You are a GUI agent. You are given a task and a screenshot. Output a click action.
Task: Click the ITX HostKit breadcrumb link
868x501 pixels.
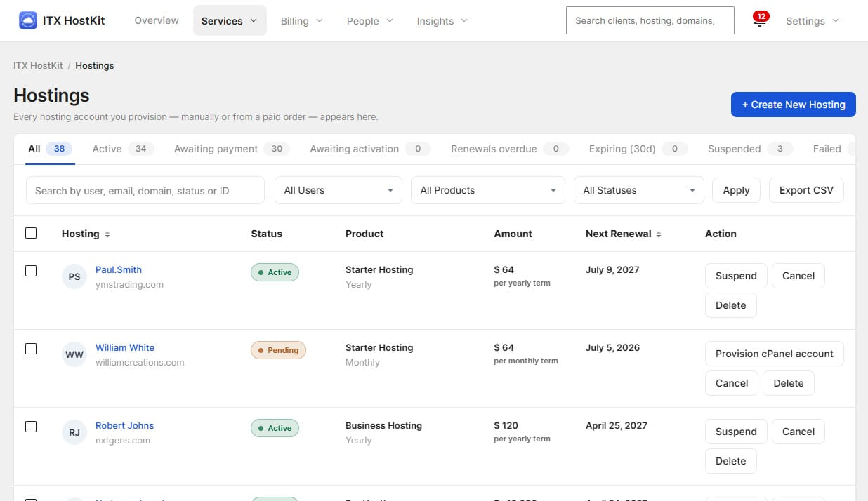pyautogui.click(x=38, y=65)
